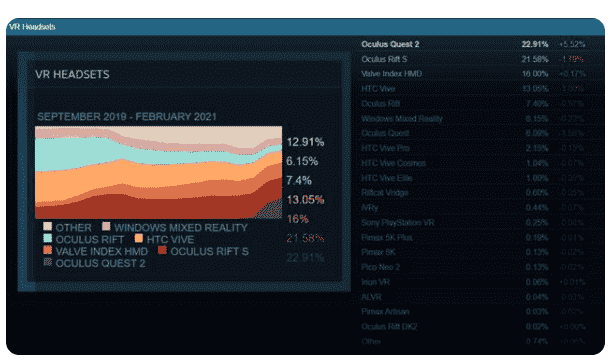Click the Valve Index HMD legend swatch
This screenshot has width=612, height=363.
[48, 250]
